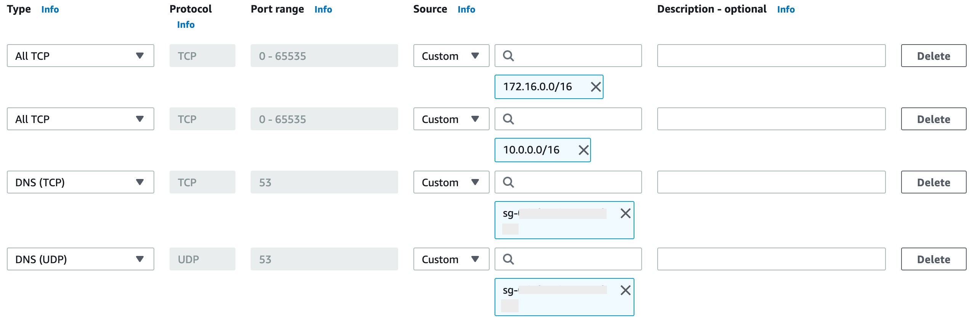Click search icon in DNS (TCP) source field
The height and width of the screenshot is (326, 980).
click(x=508, y=182)
